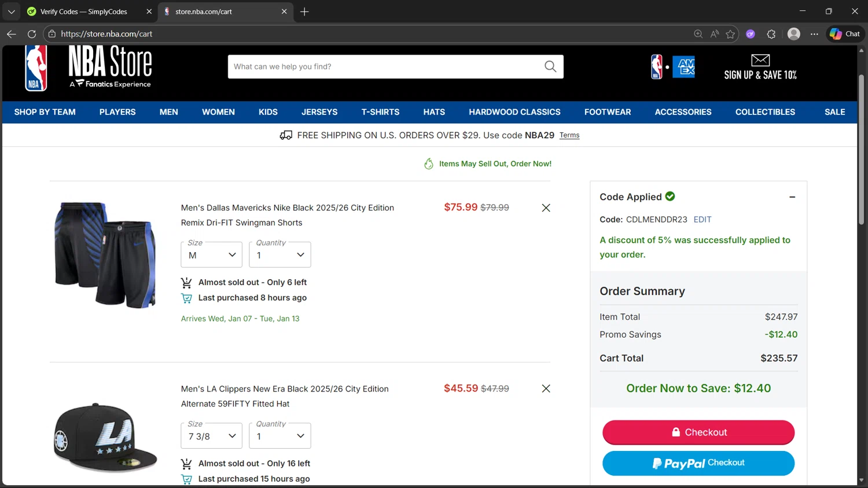Screen dimensions: 868x488
Task: View site information lock icon
Action: (x=52, y=34)
